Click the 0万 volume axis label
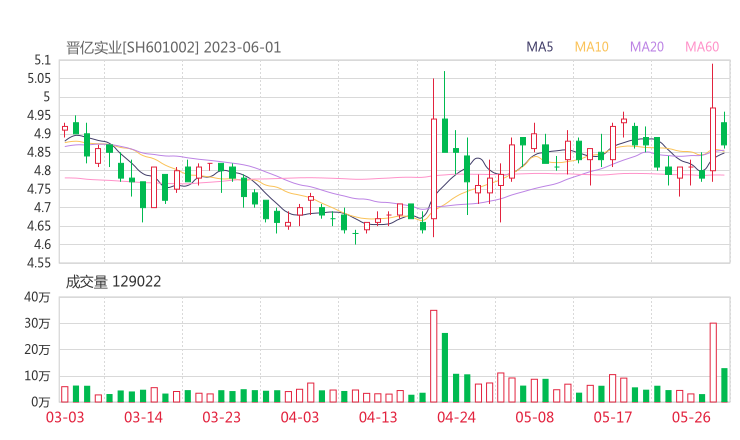740x440 pixels. coord(40,402)
